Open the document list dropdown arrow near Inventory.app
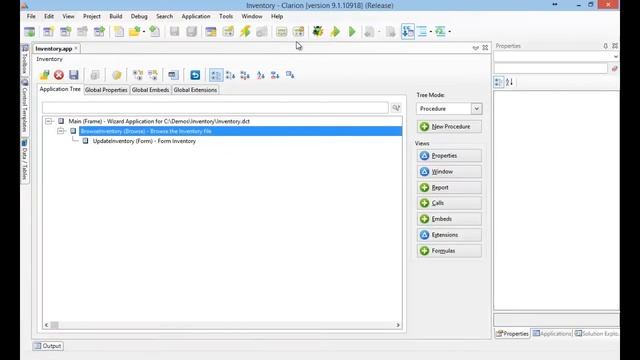 click(476, 48)
